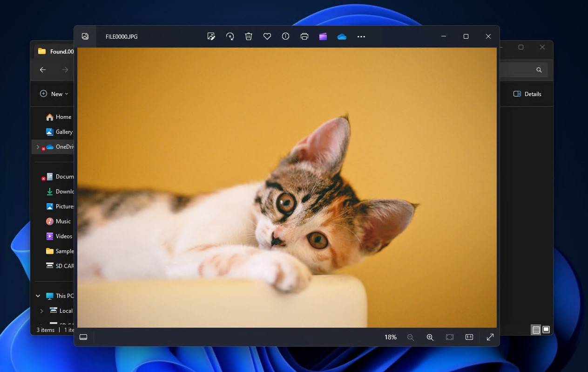
Task: Expand the Local disk node
Action: (x=41, y=311)
